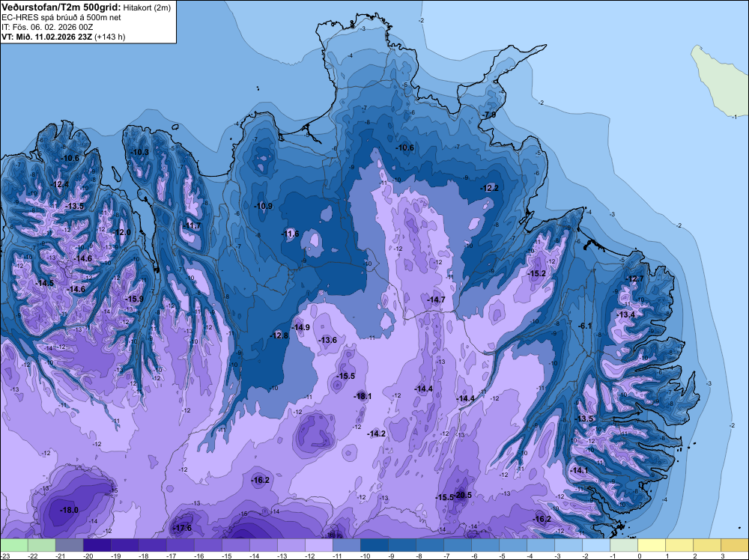Click the -12.4 temperature label
The image size is (749, 560).
point(60,184)
